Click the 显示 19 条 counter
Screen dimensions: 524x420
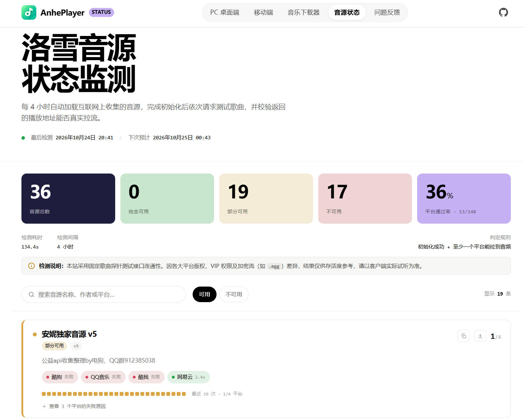pyautogui.click(x=497, y=294)
